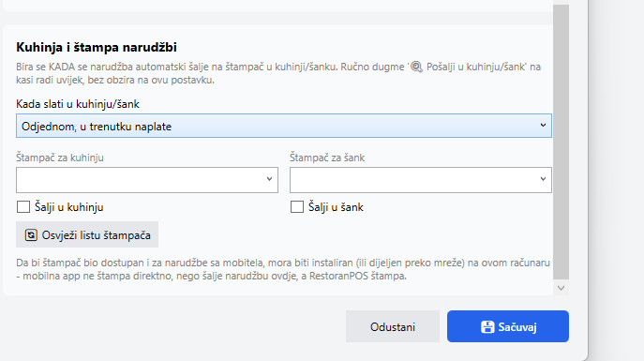Click the 'Štampač za šank' label
This screenshot has width=644, height=361.
point(327,158)
